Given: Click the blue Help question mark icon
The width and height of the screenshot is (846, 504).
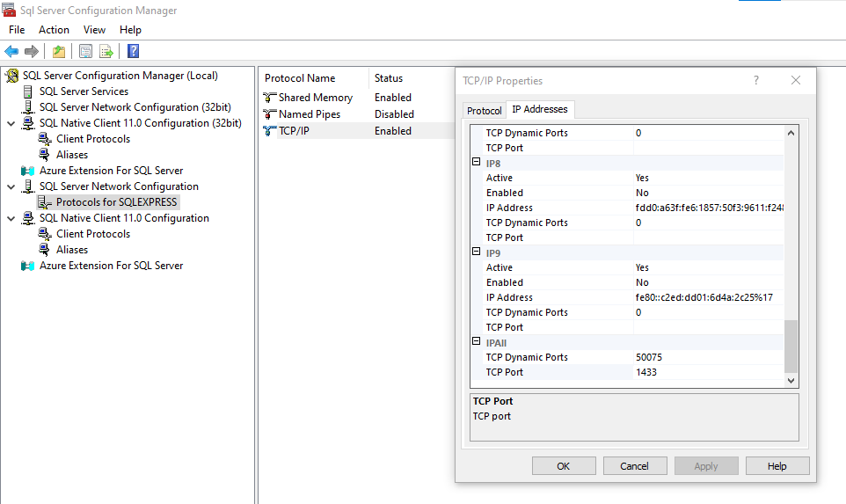Looking at the screenshot, I should coord(133,51).
